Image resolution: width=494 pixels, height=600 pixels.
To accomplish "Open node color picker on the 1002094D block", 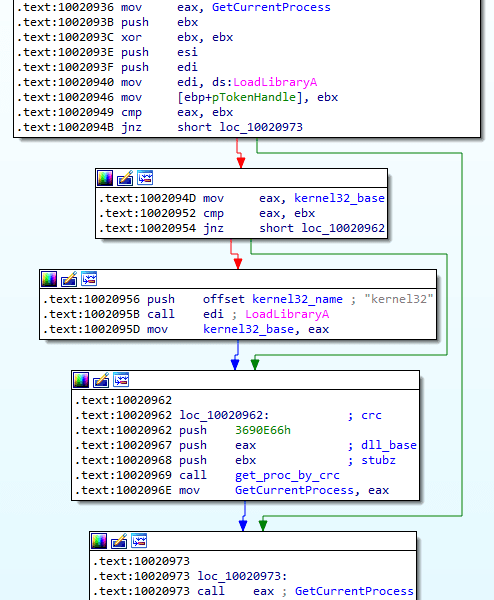I will (105, 178).
